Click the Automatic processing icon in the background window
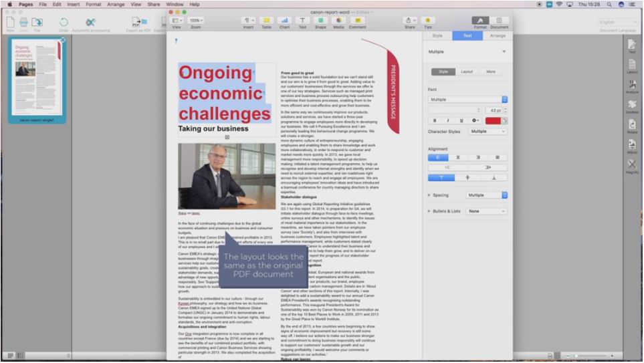This screenshot has height=363, width=644. 91,22
